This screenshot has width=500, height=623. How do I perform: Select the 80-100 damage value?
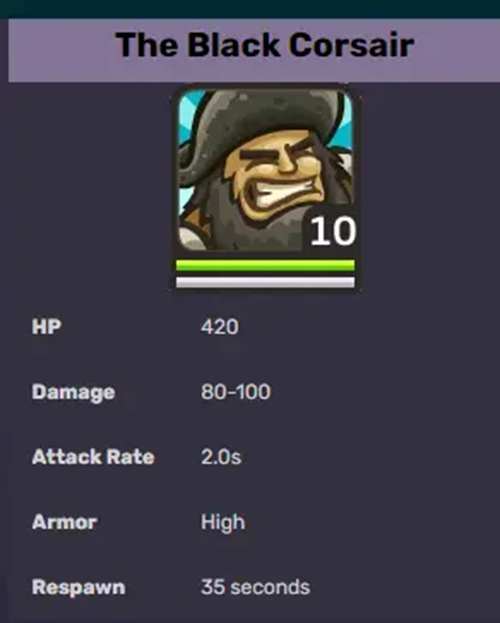tap(236, 392)
